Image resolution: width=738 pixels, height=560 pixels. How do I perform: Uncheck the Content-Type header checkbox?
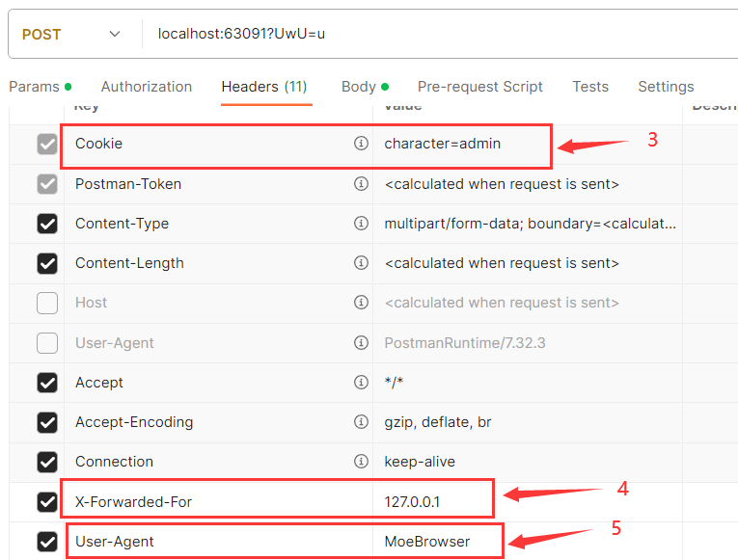point(47,224)
